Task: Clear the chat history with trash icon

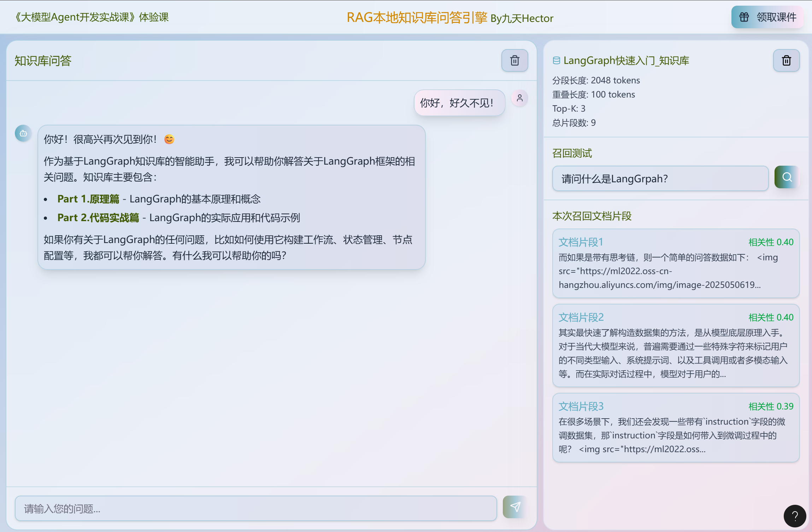Action: click(x=514, y=60)
